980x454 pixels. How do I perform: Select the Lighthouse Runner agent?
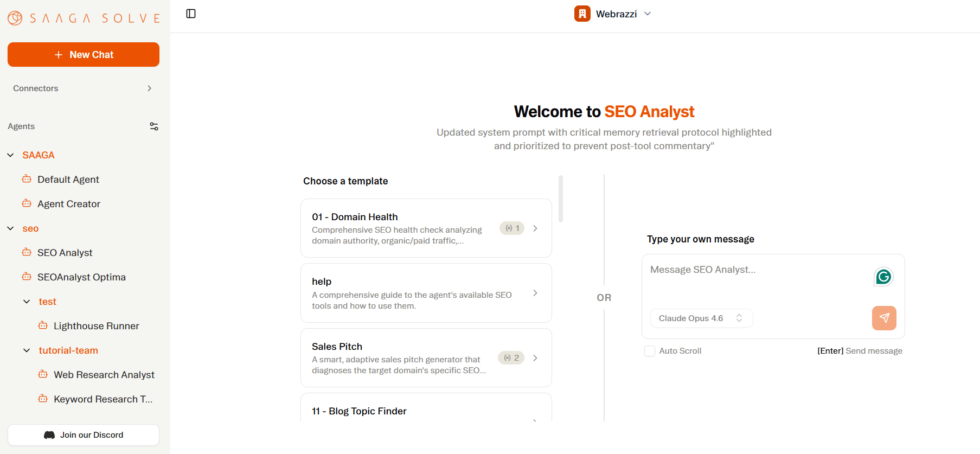[x=96, y=326]
